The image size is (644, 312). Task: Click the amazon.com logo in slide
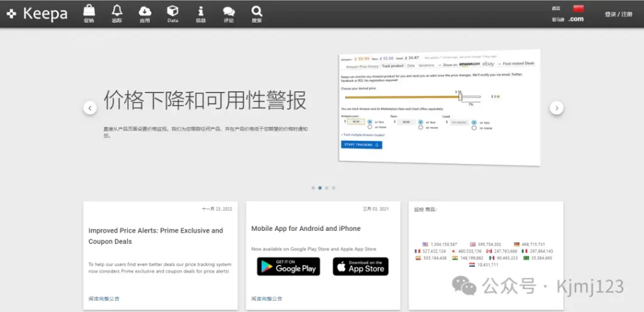pos(469,64)
